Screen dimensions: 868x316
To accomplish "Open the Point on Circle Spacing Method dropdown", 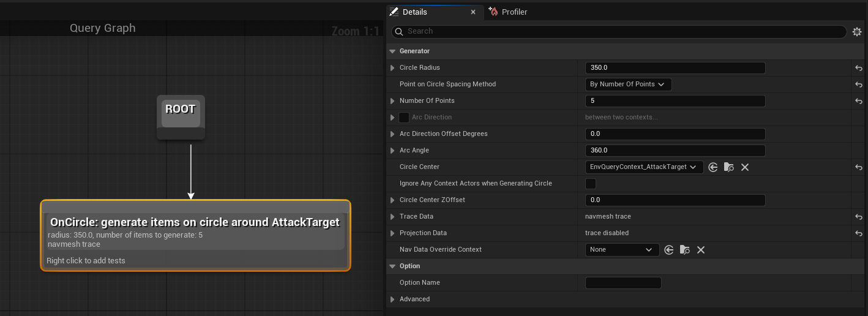I will pyautogui.click(x=628, y=85).
